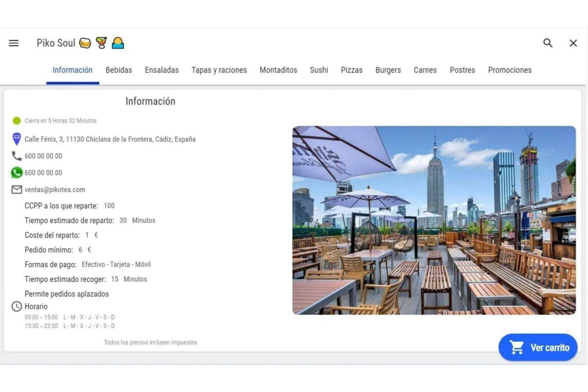Open WhatsApp via green icon
Image resolution: width=588 pixels, height=392 pixels.
[17, 173]
